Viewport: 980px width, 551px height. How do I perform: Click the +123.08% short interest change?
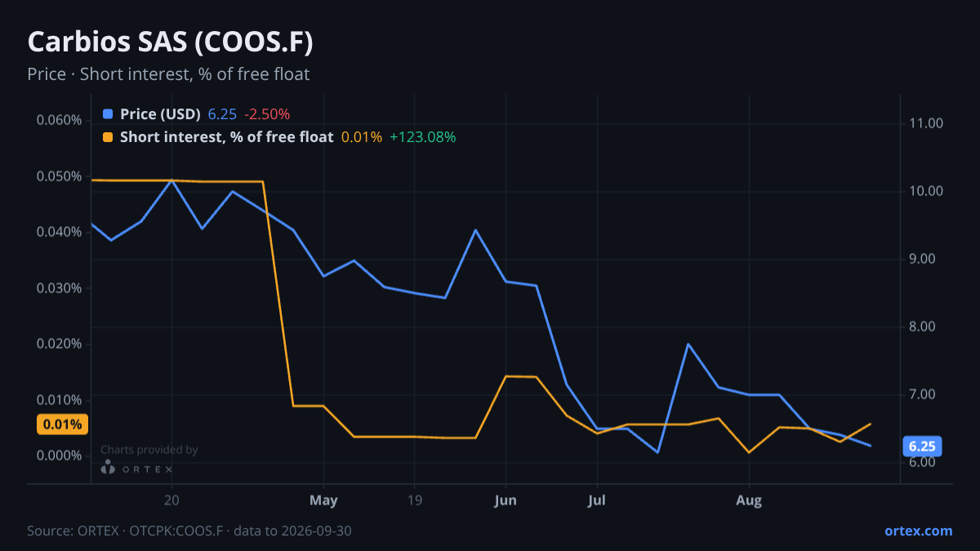click(x=422, y=137)
